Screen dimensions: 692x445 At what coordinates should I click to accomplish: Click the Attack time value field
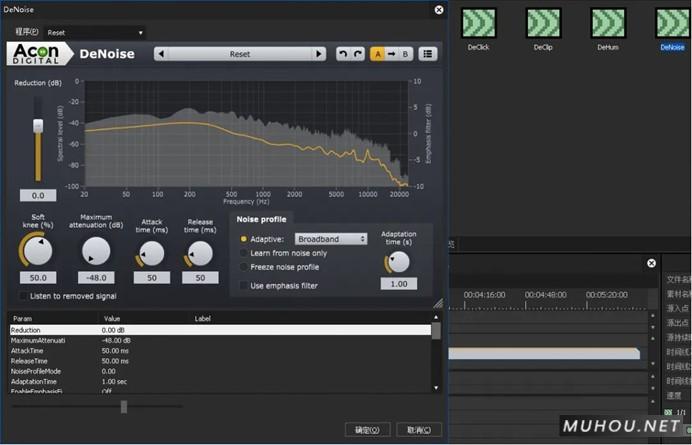152,278
